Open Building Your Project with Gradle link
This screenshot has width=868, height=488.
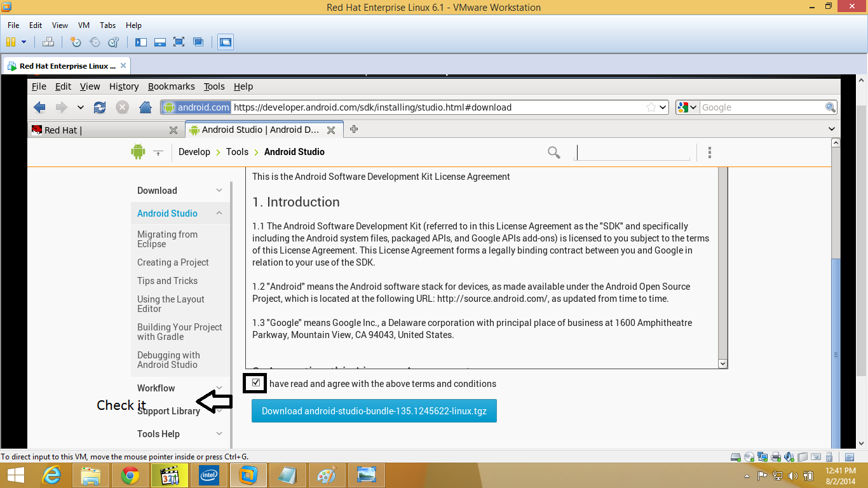click(x=180, y=332)
